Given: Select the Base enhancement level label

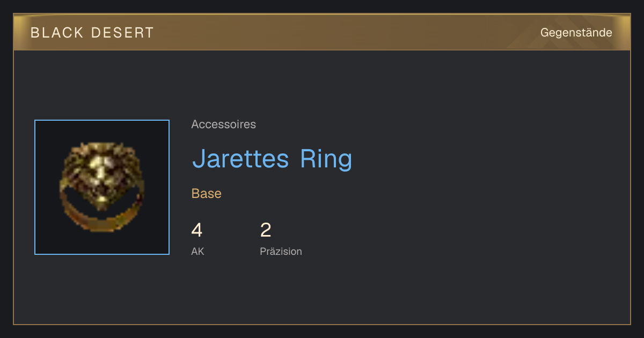Looking at the screenshot, I should 207,194.
